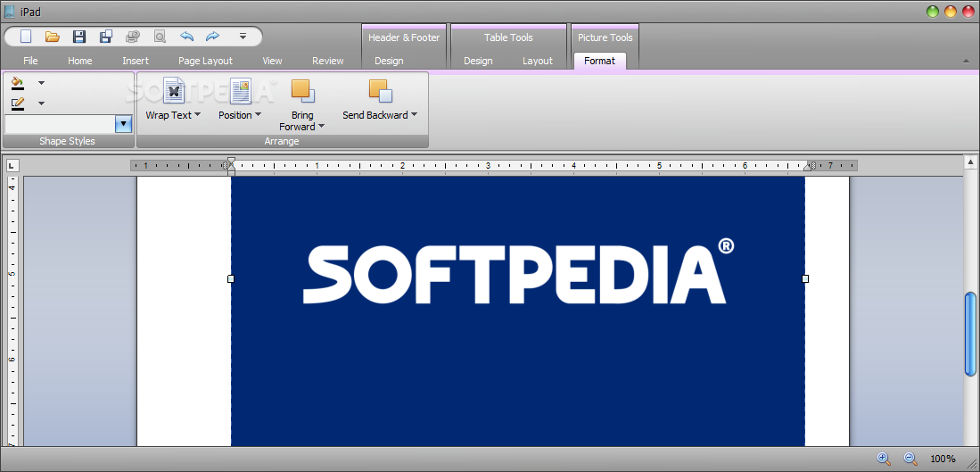Redo the last action

click(213, 37)
